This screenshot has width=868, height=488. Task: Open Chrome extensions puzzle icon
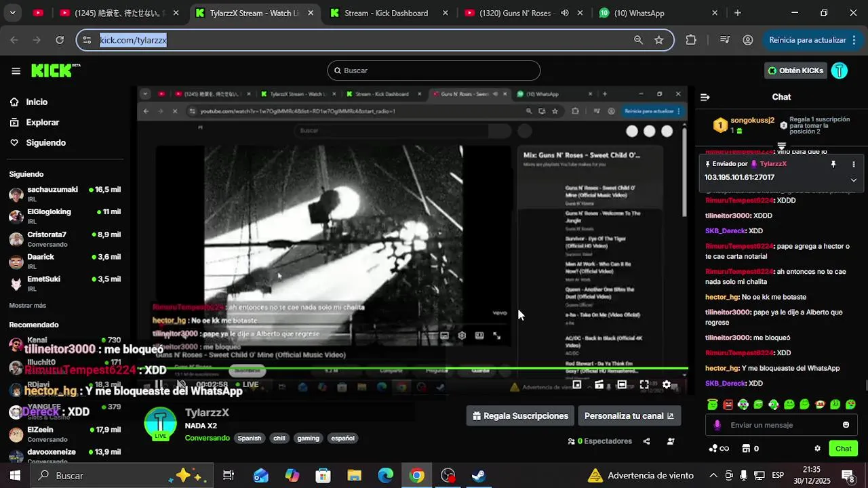(x=691, y=40)
